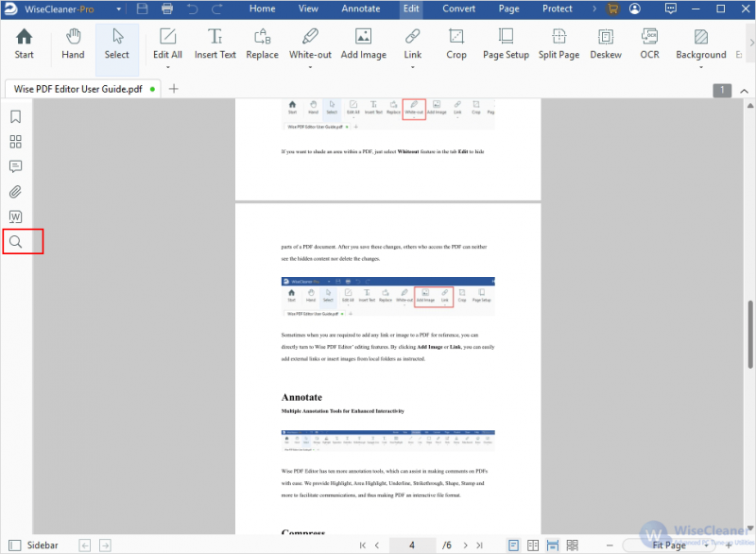
Task: Show the page thumbnails panel
Action: (15, 142)
